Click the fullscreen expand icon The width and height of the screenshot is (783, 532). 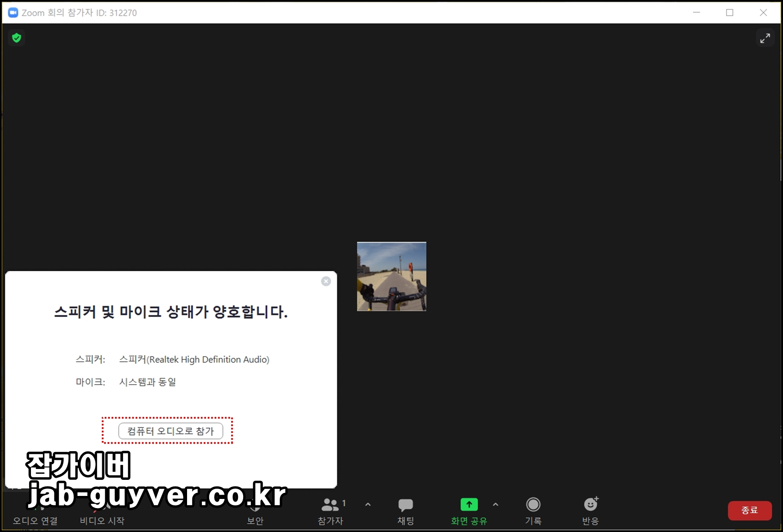[765, 38]
